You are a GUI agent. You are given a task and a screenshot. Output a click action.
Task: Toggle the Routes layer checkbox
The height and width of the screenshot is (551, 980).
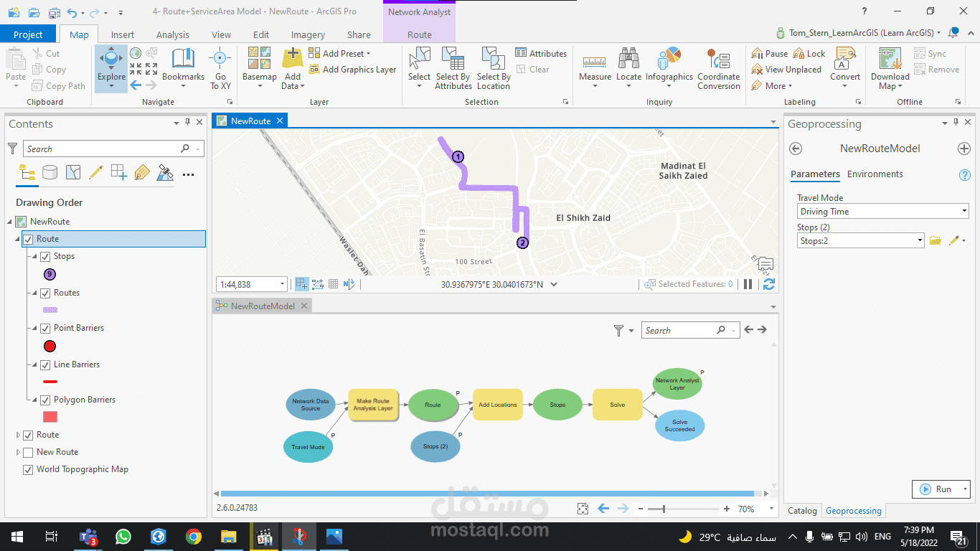(45, 293)
